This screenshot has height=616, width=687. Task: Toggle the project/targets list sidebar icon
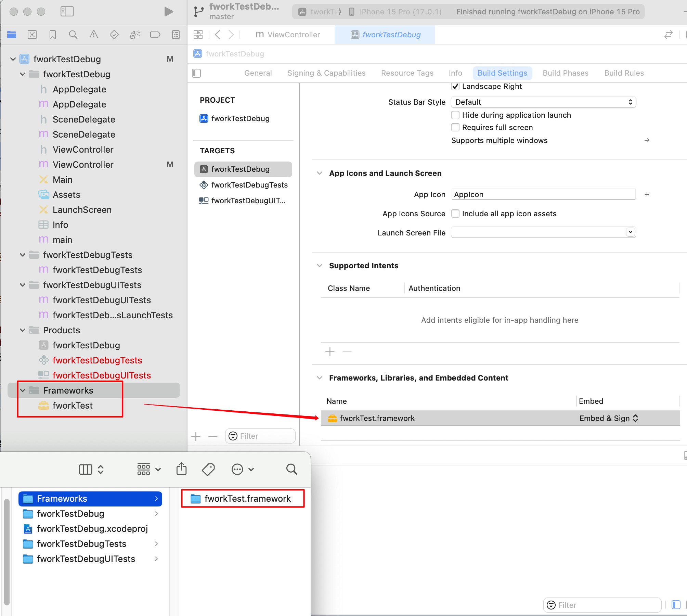(196, 73)
